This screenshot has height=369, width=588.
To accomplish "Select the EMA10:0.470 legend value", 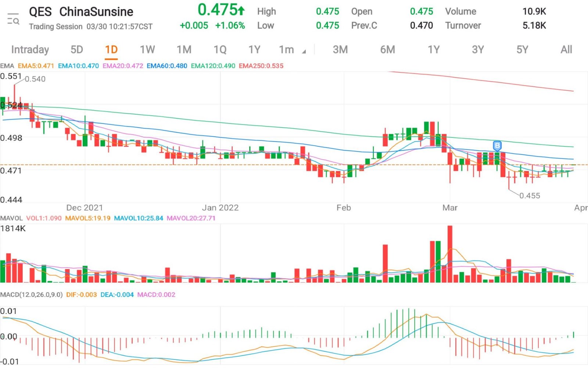I will click(x=78, y=66).
